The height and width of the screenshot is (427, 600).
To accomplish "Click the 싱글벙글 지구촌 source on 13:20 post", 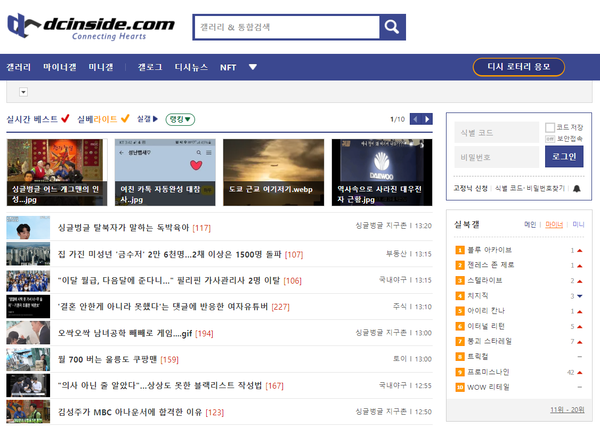I will tap(381, 226).
